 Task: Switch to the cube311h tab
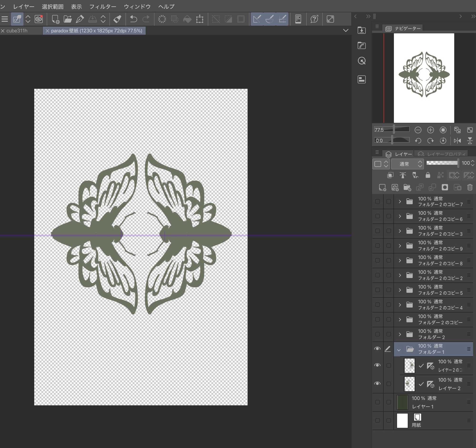pos(17,31)
